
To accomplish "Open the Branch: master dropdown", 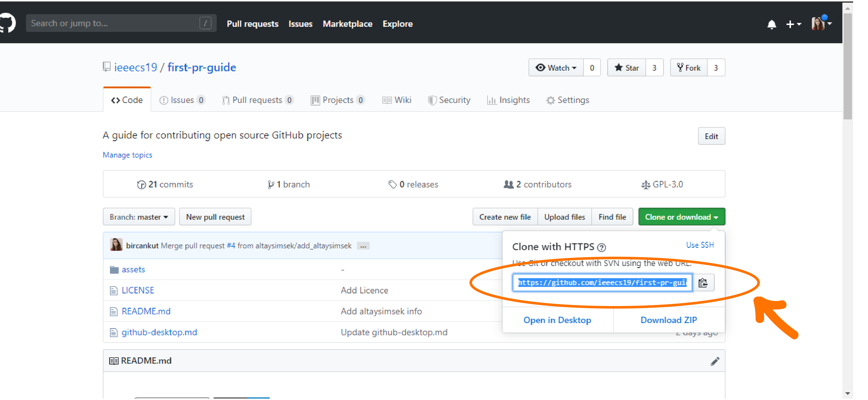I will point(139,217).
